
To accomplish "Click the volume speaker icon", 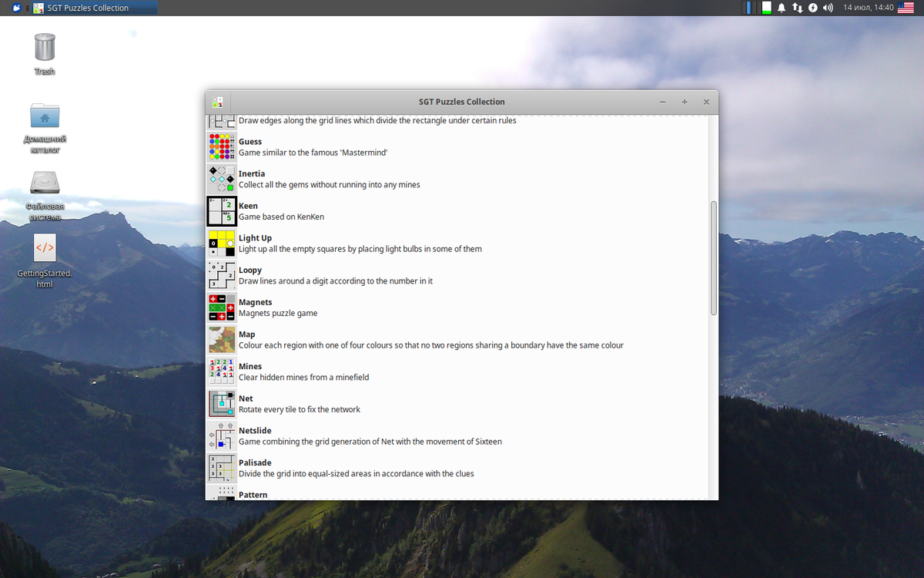I will 828,8.
